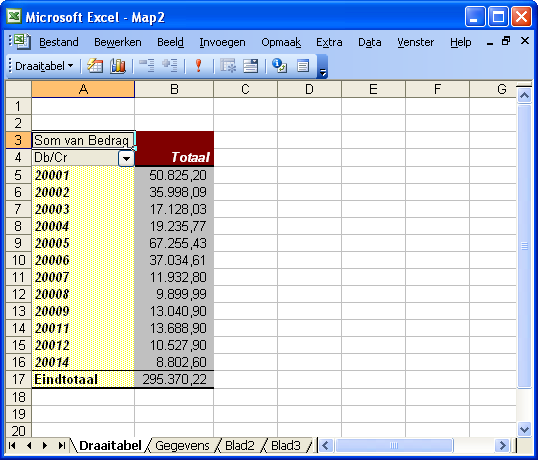Open the Opmaak menu

tap(281, 42)
